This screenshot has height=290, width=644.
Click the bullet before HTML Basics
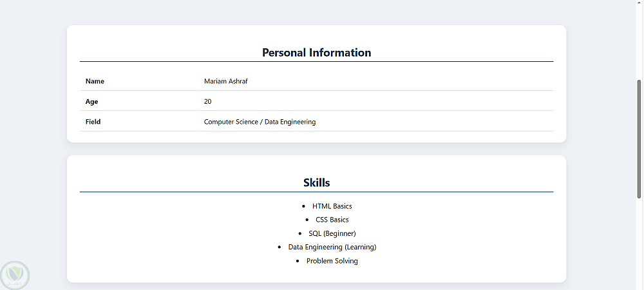(x=303, y=206)
